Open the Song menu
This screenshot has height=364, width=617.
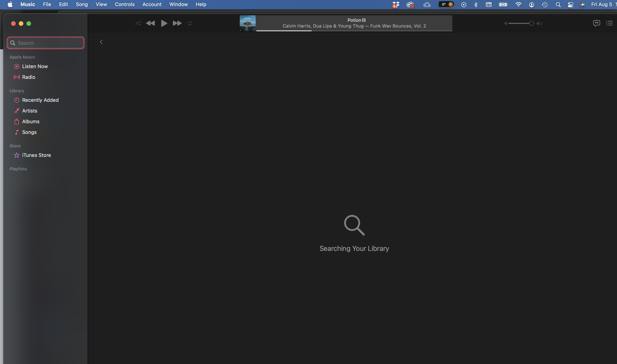(x=81, y=4)
